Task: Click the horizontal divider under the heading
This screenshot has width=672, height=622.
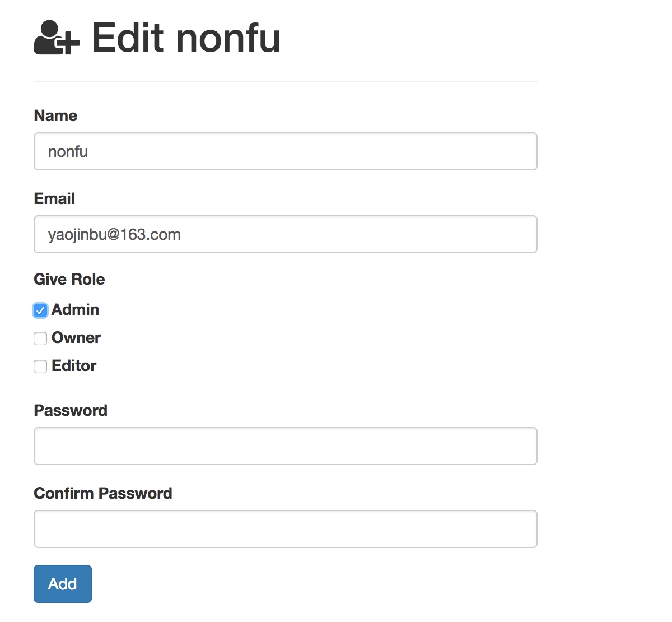Action: click(286, 81)
